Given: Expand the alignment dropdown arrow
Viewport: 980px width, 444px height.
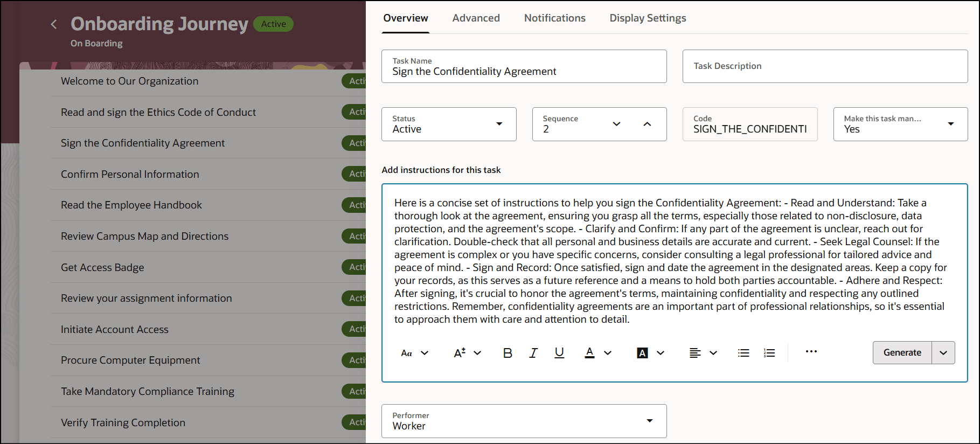Looking at the screenshot, I should coord(713,353).
